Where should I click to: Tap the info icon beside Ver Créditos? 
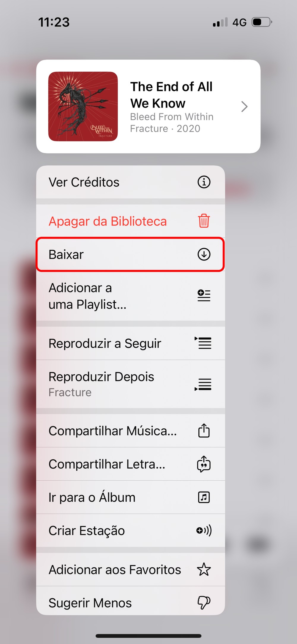point(204,182)
